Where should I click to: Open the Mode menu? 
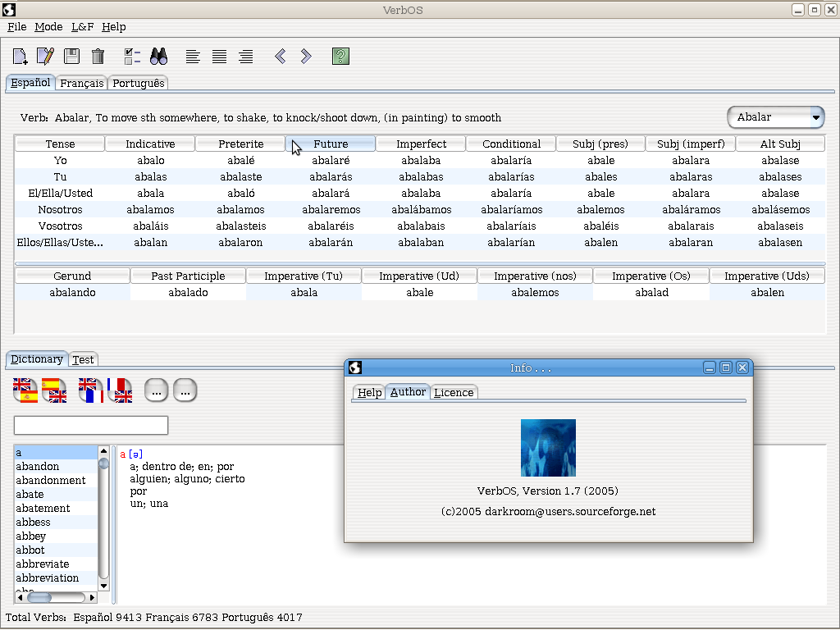click(x=48, y=27)
